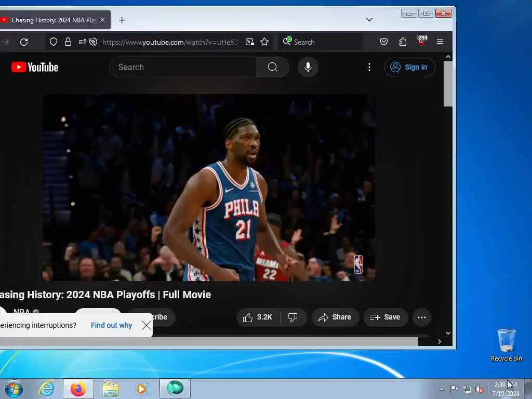This screenshot has height=399, width=532.
Task: Save to Pocket icon
Action: tap(384, 42)
